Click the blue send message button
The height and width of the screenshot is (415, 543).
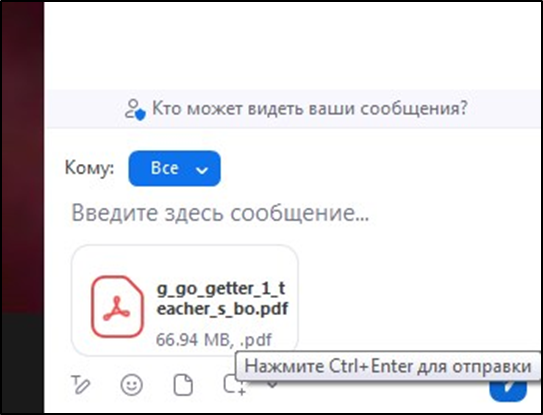point(508,390)
